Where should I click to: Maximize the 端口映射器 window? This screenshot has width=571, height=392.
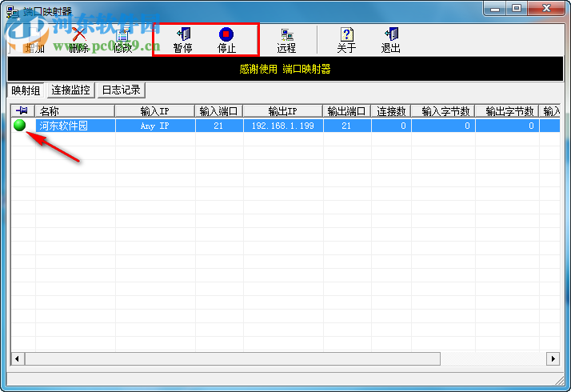pyautogui.click(x=517, y=8)
